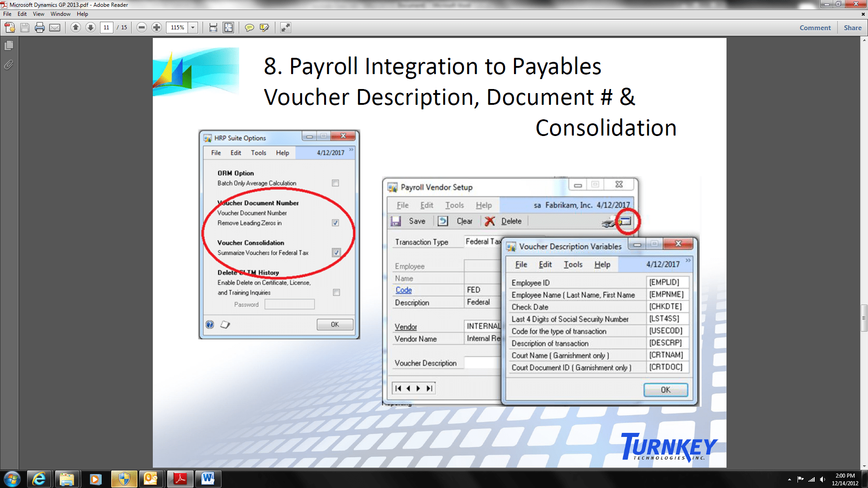Expand hidden system tray icons
868x488 pixels.
tap(788, 479)
